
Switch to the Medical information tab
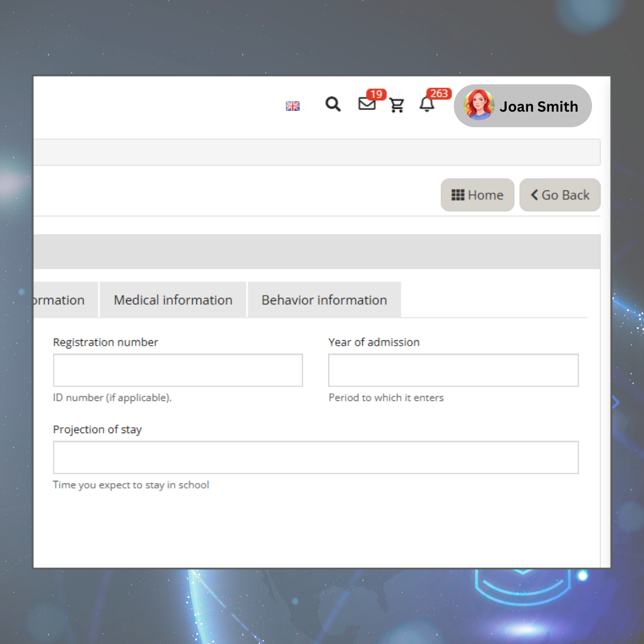(173, 300)
